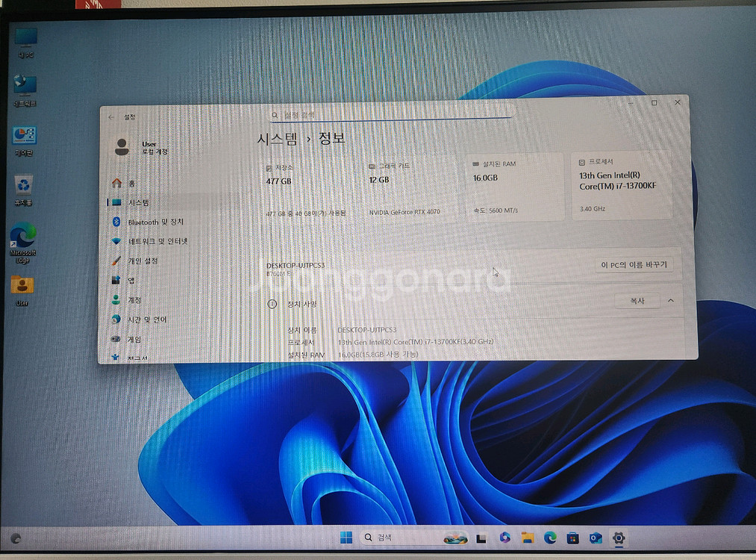
Task: Open the Microsoft Edge desktop shortcut
Action: point(22,237)
